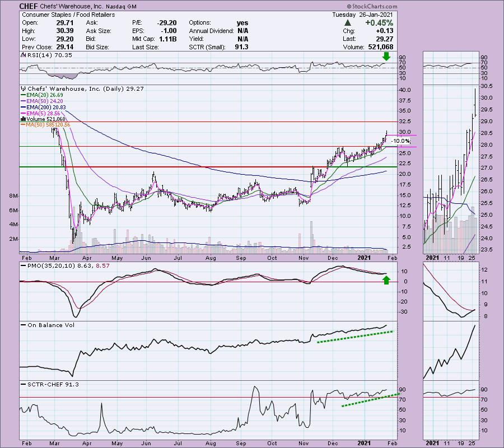This screenshot has height=448, width=504.
Task: Click the Chg value +0.13
Action: [384, 31]
